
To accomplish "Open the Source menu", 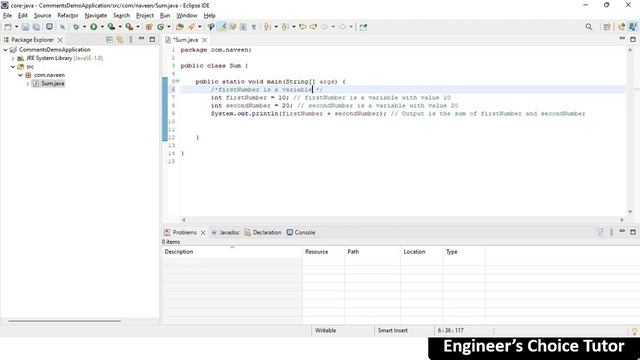I will [42, 16].
